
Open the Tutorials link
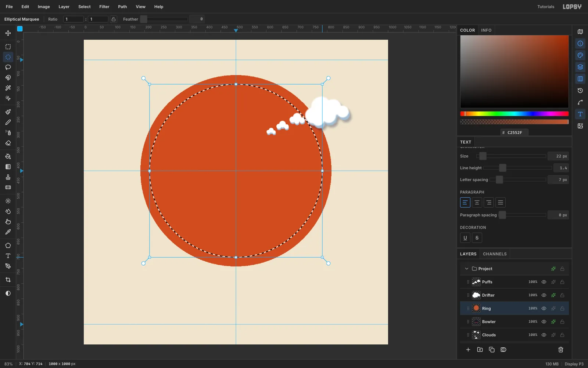(x=546, y=7)
